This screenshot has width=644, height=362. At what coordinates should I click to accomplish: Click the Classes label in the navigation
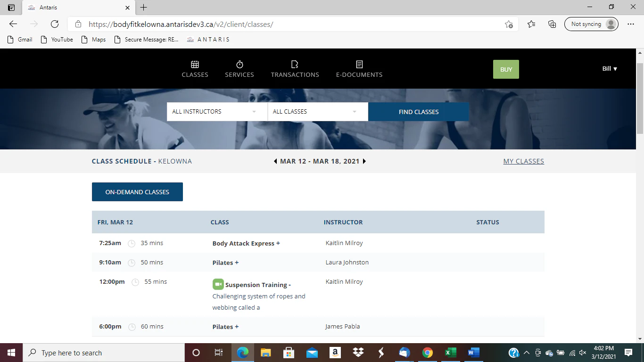(x=195, y=74)
